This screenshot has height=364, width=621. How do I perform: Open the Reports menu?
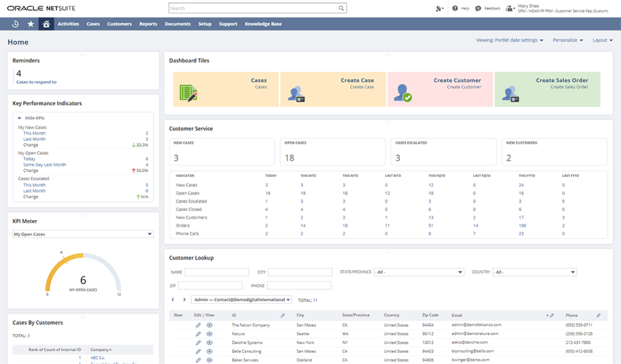[148, 24]
